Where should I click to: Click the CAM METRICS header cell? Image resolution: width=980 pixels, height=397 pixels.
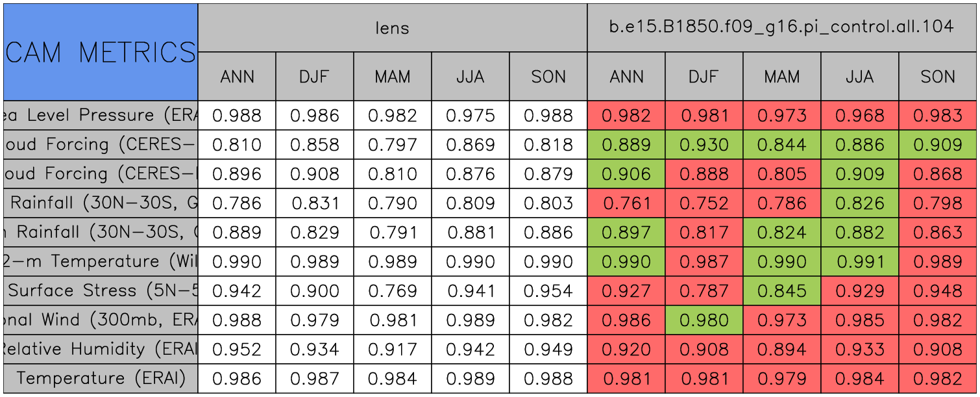pyautogui.click(x=101, y=52)
